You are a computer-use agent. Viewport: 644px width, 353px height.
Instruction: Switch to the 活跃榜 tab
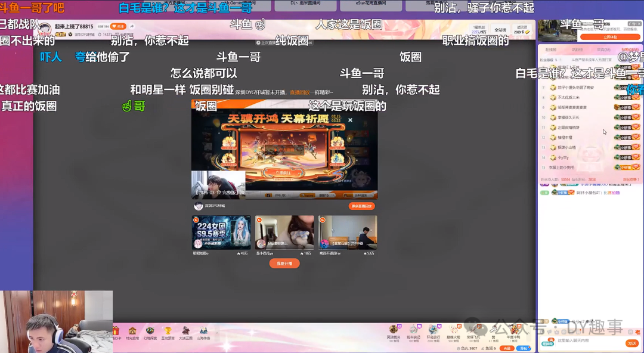tap(577, 49)
